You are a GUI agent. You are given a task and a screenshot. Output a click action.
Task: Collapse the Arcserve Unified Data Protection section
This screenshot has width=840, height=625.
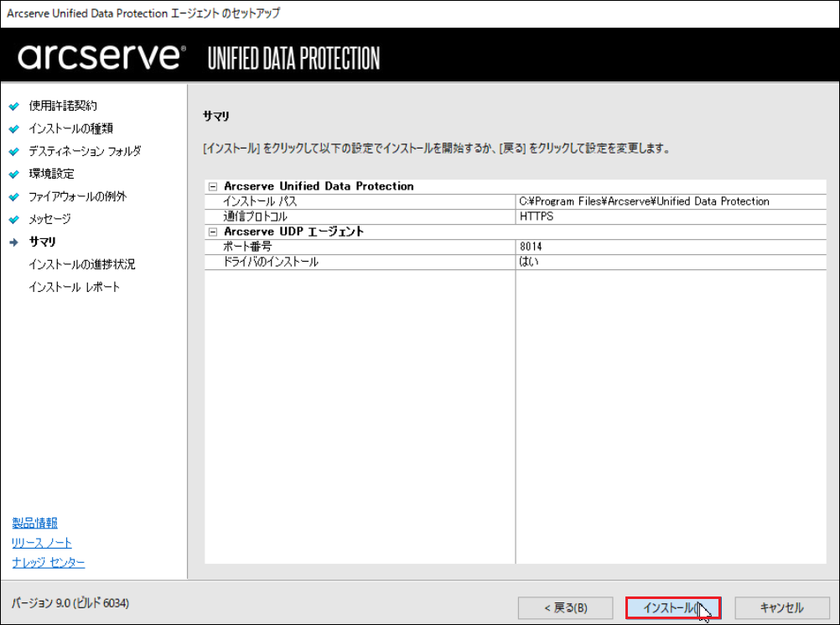click(x=212, y=186)
